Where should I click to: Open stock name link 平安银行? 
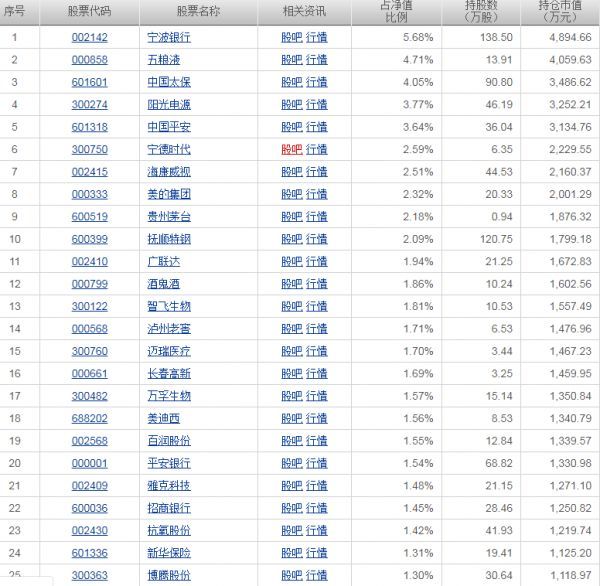(x=169, y=464)
